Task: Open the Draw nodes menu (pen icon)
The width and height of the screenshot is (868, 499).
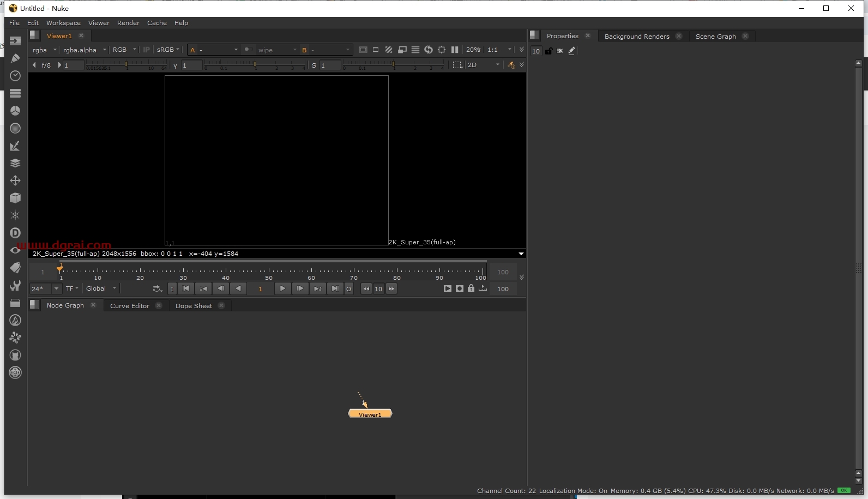Action: click(x=15, y=58)
